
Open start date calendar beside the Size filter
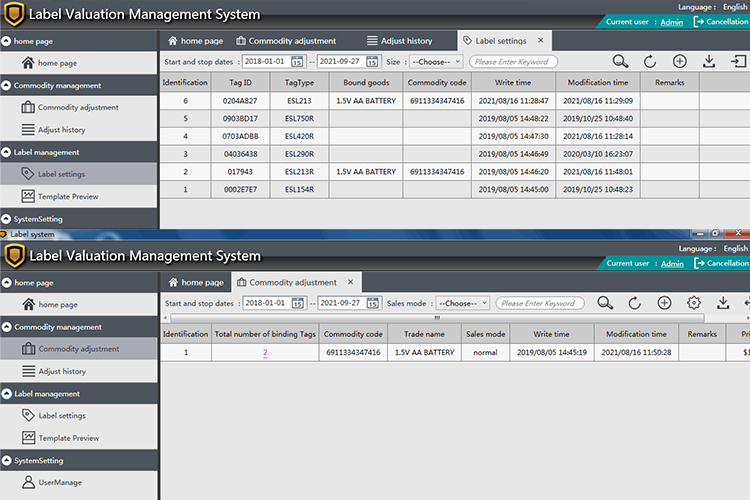297,62
